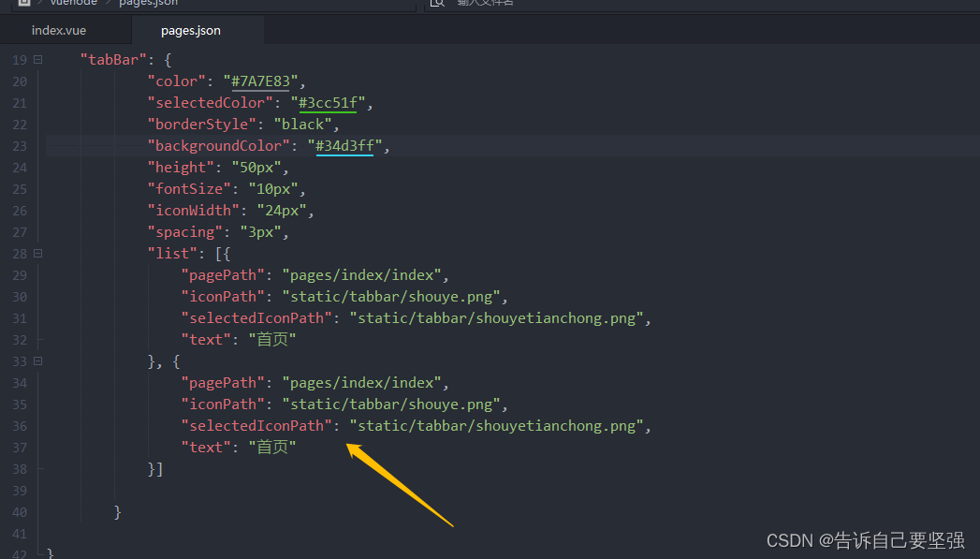The width and height of the screenshot is (980, 559).
Task: Click the "borderStyle" key
Action: click(202, 125)
